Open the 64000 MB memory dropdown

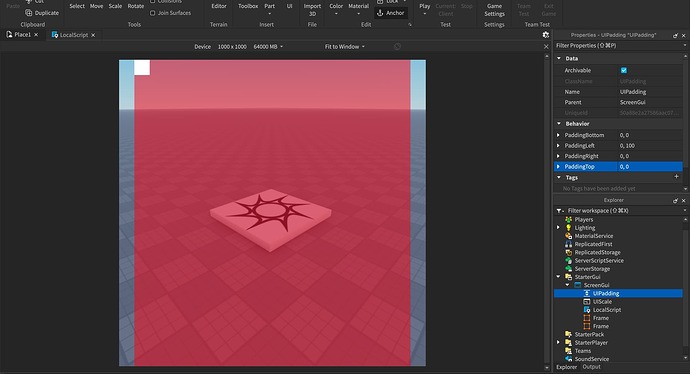click(268, 47)
